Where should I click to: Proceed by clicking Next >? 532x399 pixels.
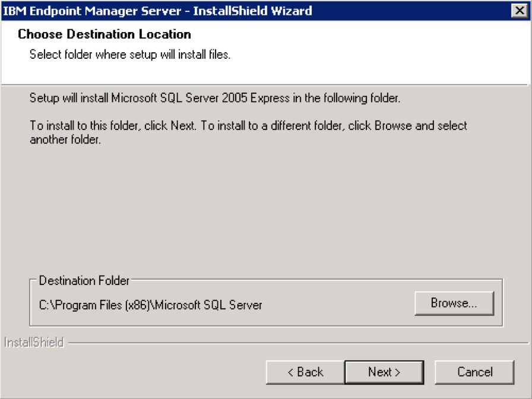(x=384, y=372)
